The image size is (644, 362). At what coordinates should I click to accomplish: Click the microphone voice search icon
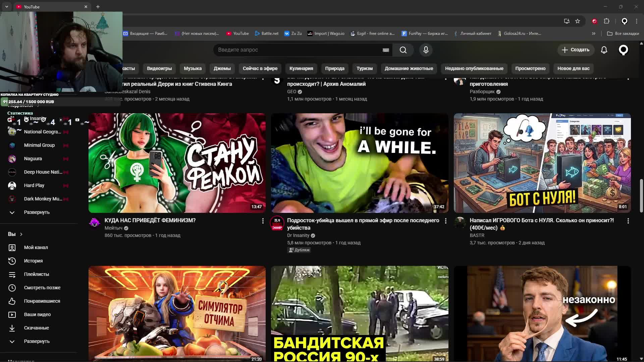pos(426,50)
